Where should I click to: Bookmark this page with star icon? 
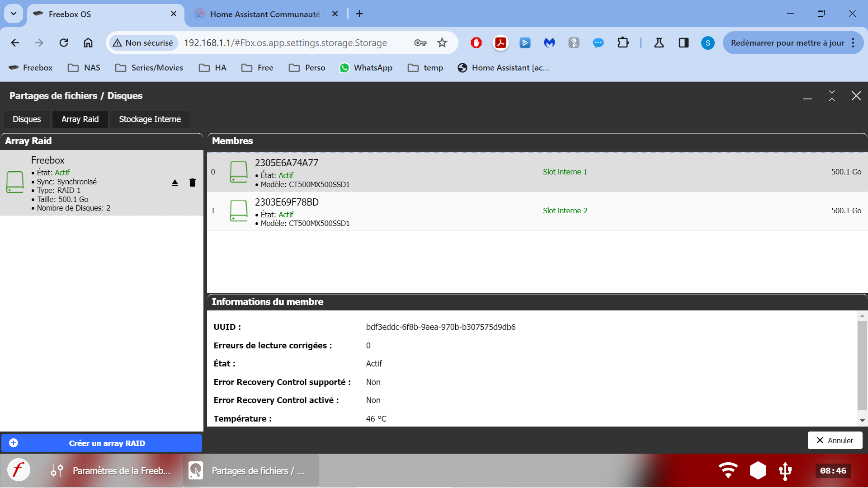pos(442,43)
